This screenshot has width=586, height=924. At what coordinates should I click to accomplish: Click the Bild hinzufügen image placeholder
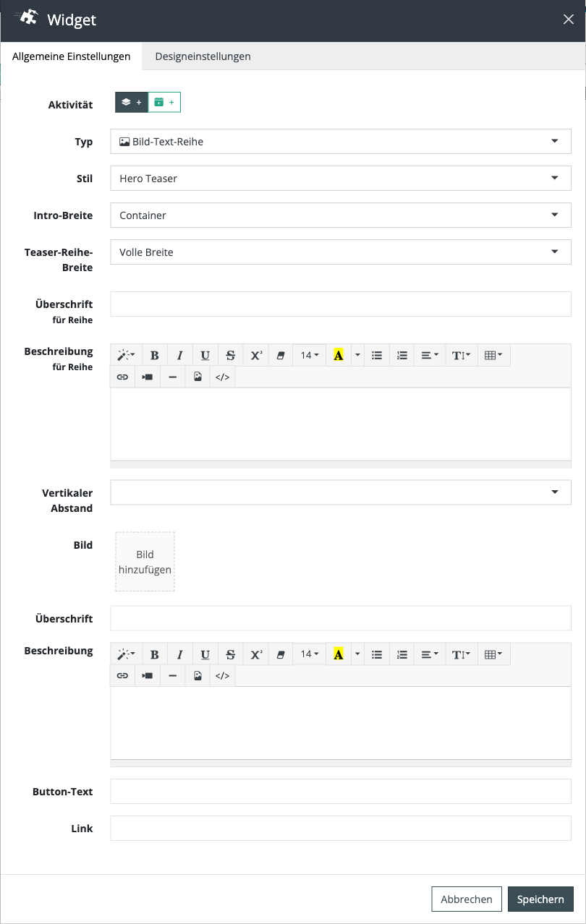145,562
